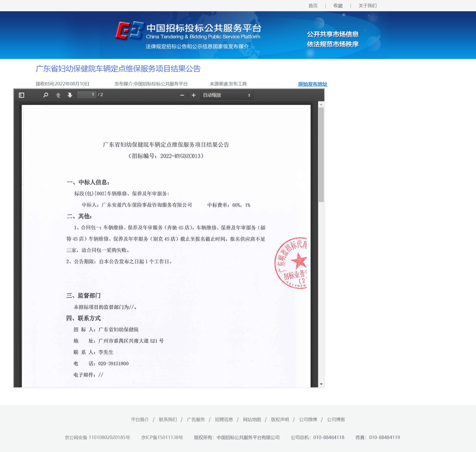
Task: Click the PDF vertical scrollbar thumb
Action: pos(321,155)
